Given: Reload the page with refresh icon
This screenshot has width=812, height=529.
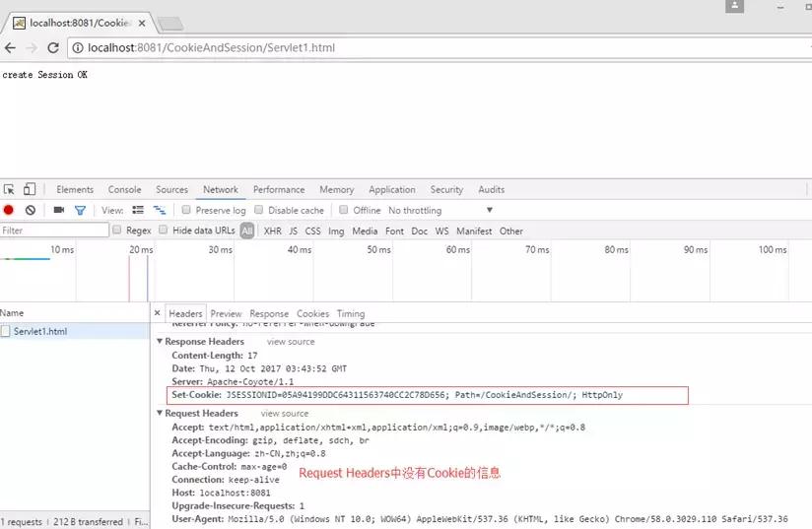Looking at the screenshot, I should coord(53,48).
